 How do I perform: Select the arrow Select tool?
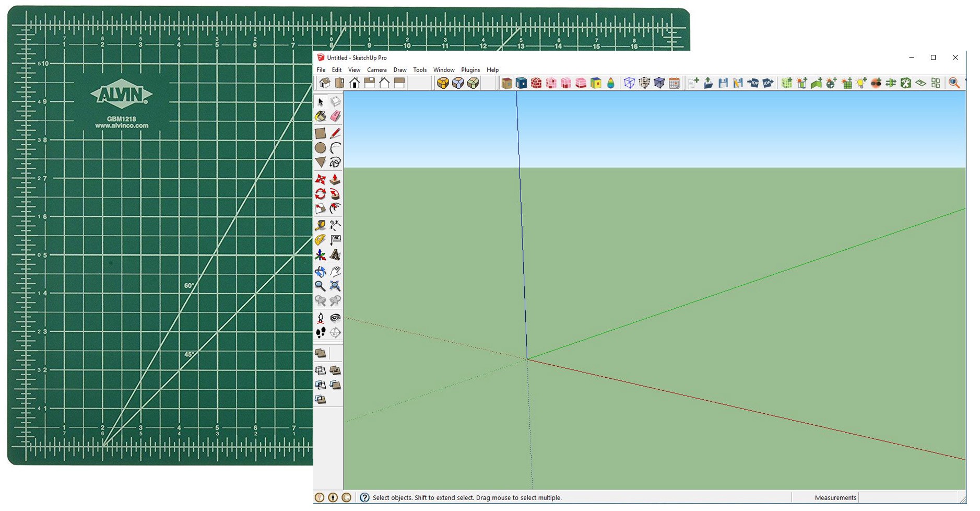click(321, 102)
